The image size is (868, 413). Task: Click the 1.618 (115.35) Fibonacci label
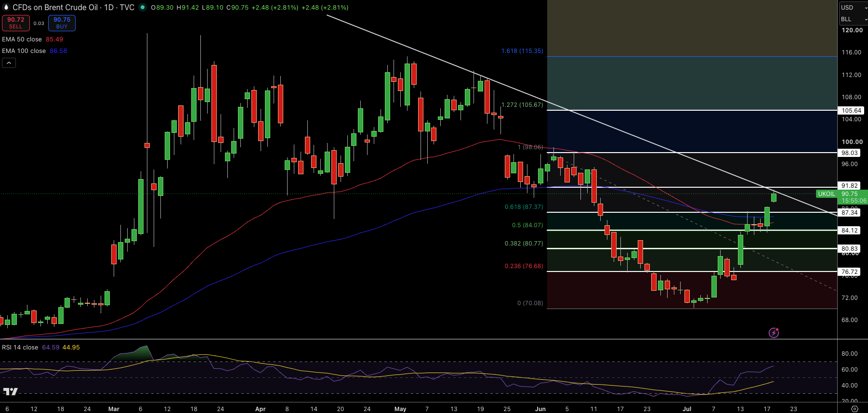pos(522,51)
